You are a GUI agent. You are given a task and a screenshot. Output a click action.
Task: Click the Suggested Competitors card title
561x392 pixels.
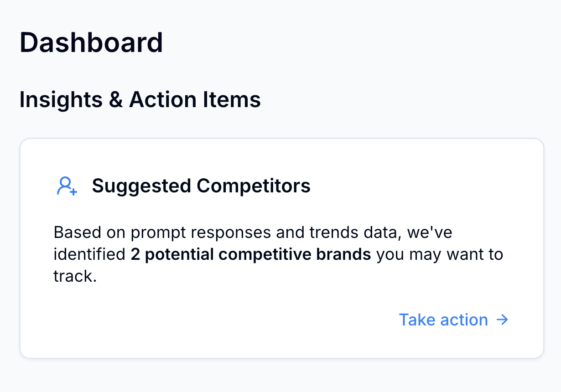[x=201, y=186]
